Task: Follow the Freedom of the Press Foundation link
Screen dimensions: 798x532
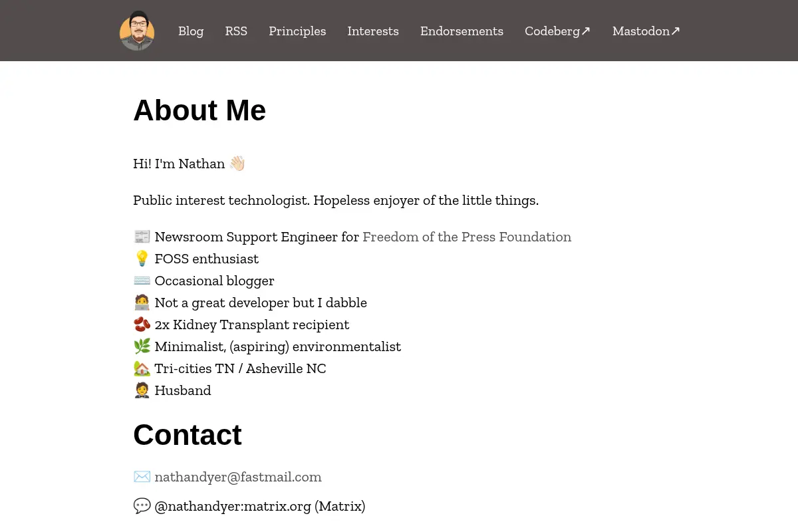Action: tap(467, 237)
